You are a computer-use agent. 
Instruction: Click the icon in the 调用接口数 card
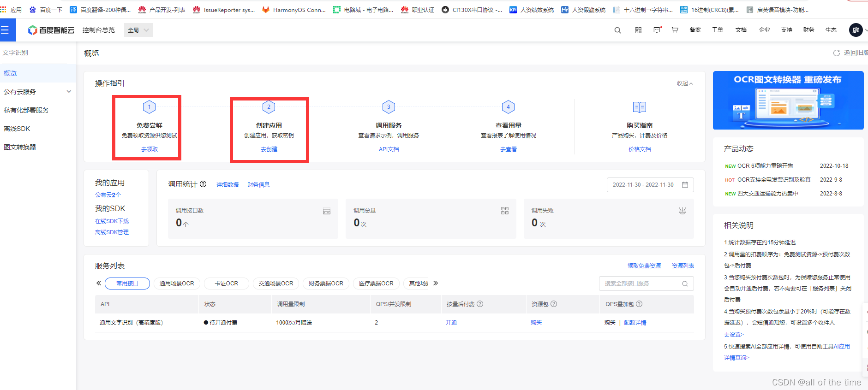tap(327, 211)
